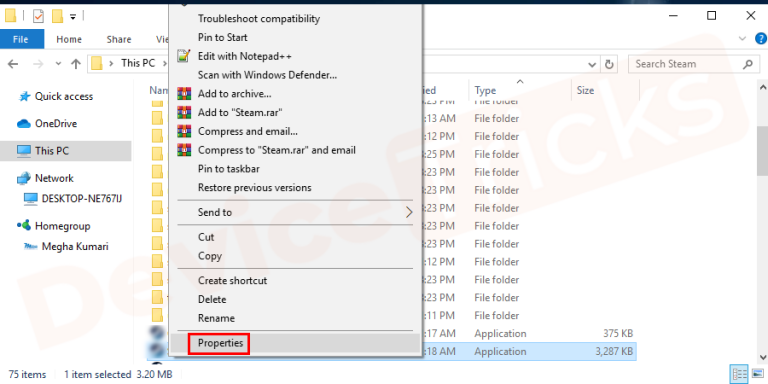Open Help via question mark icon

pyautogui.click(x=761, y=39)
